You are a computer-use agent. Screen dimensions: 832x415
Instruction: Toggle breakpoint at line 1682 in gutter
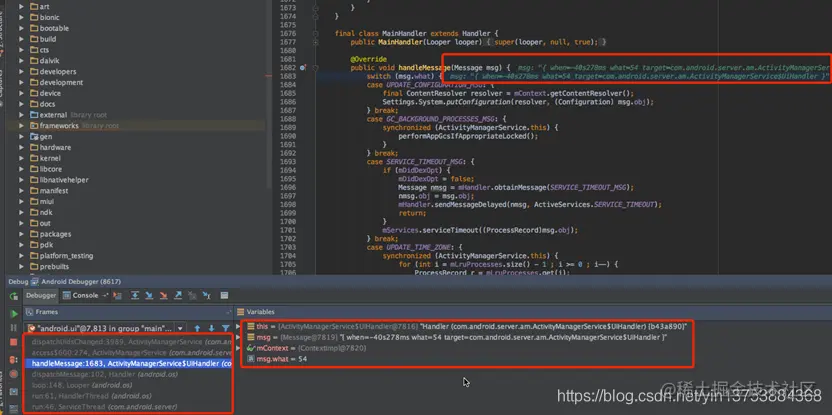tap(302, 67)
